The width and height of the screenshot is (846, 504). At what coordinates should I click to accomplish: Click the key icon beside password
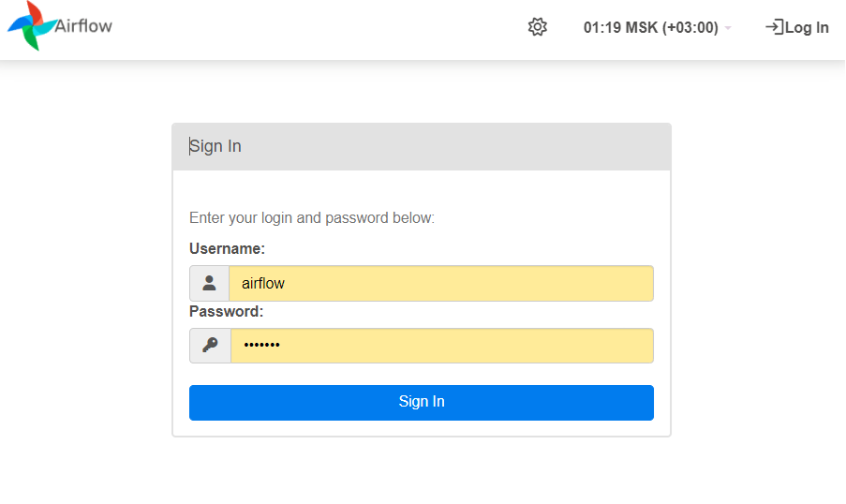pyautogui.click(x=210, y=346)
